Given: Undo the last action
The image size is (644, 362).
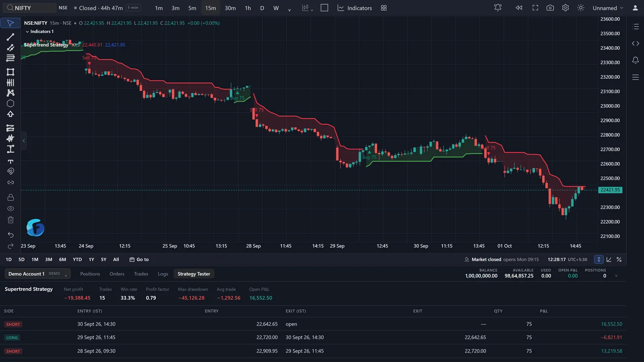Looking at the screenshot, I should [10, 234].
